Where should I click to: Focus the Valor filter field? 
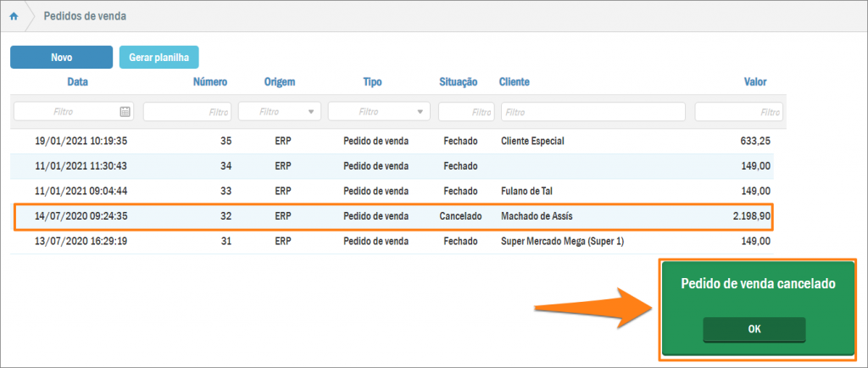coord(737,111)
